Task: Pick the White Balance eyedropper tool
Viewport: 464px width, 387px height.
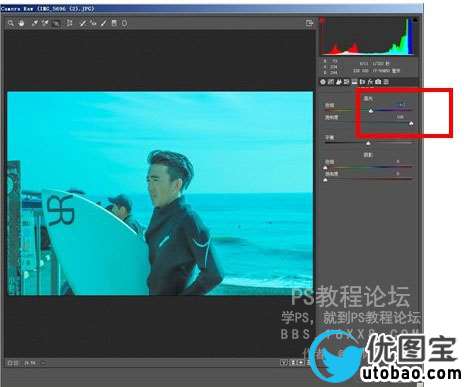Action: click(x=35, y=23)
